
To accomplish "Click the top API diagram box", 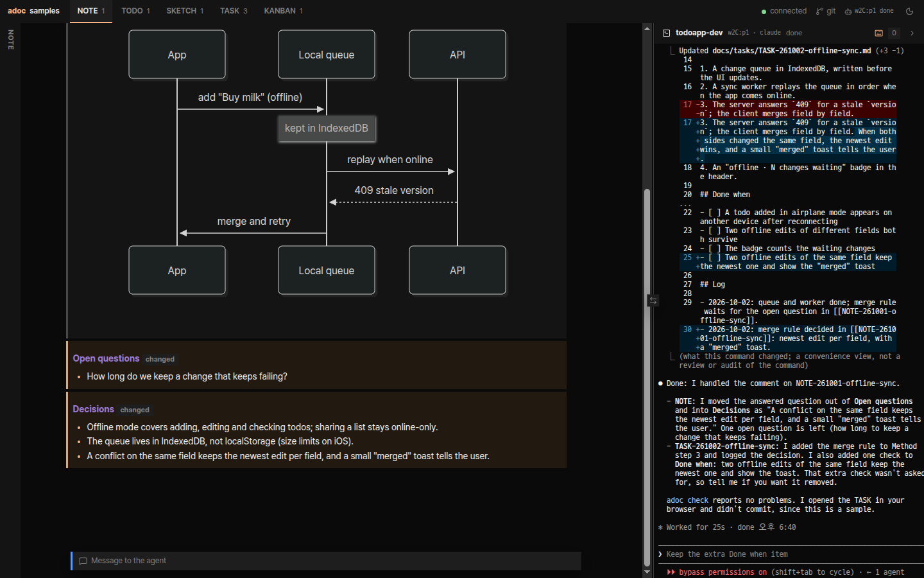I will pos(458,55).
